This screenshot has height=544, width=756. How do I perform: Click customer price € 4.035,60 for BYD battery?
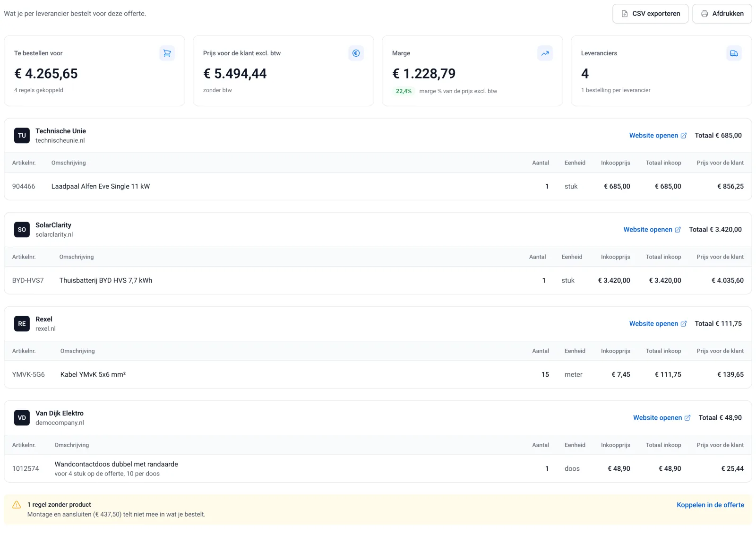click(x=728, y=280)
